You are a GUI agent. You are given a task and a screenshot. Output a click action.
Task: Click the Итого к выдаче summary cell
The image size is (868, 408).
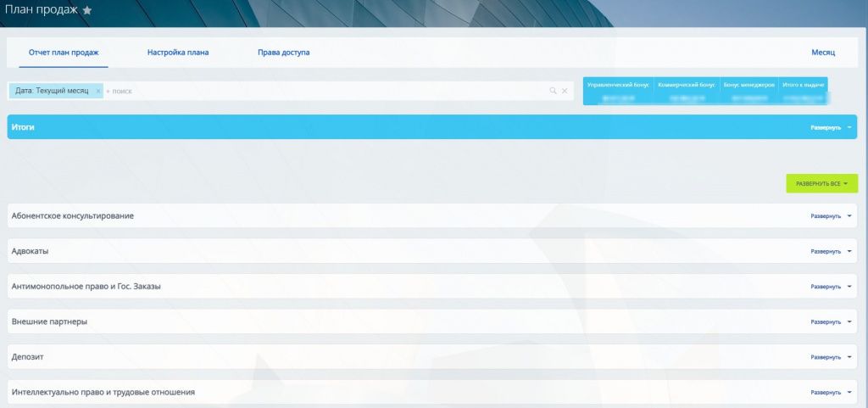(x=803, y=91)
